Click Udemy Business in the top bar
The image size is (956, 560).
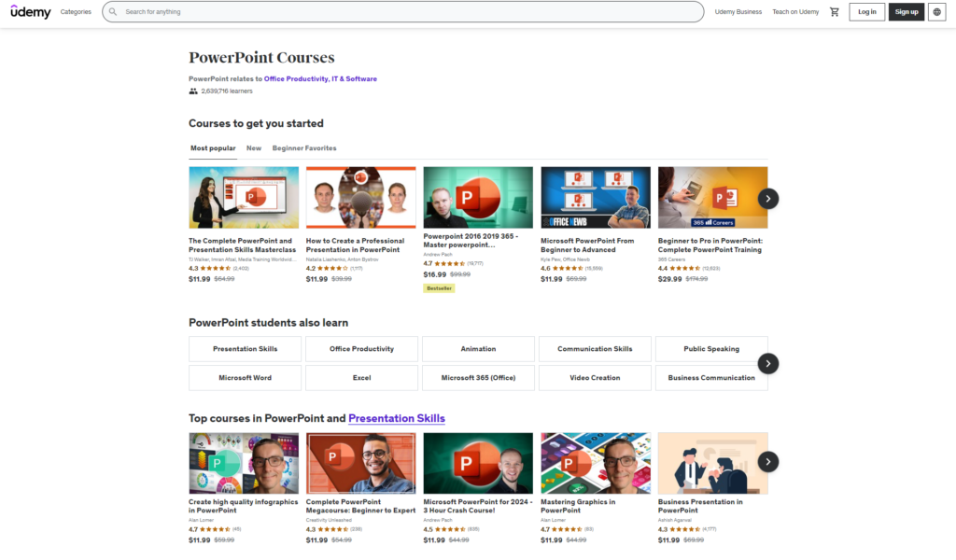738,11
